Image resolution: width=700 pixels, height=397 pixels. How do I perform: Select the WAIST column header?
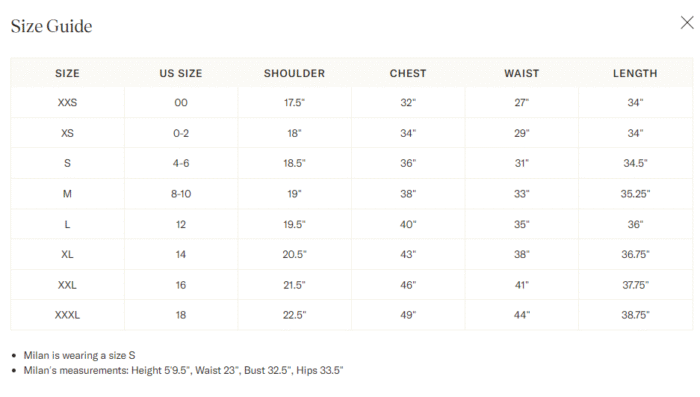point(521,73)
